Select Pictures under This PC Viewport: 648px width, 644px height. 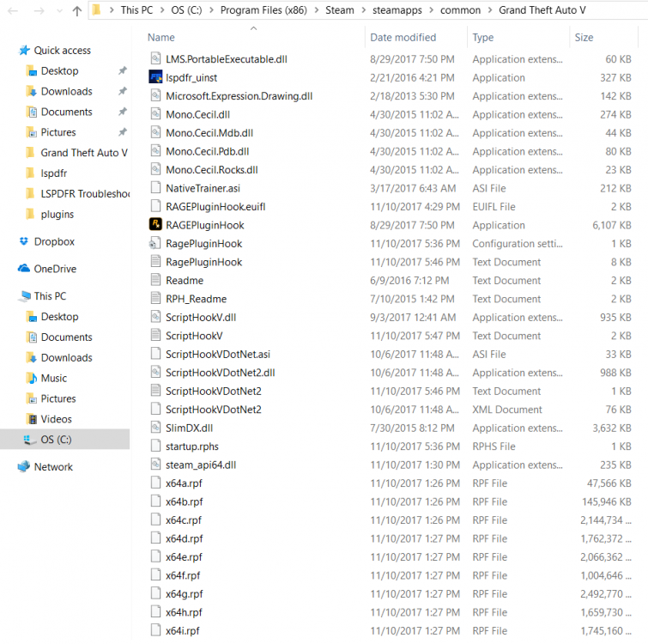(58, 398)
